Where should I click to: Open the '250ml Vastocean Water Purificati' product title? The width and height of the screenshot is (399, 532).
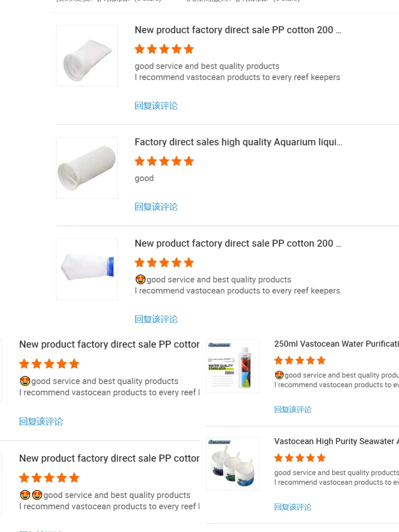(x=336, y=344)
